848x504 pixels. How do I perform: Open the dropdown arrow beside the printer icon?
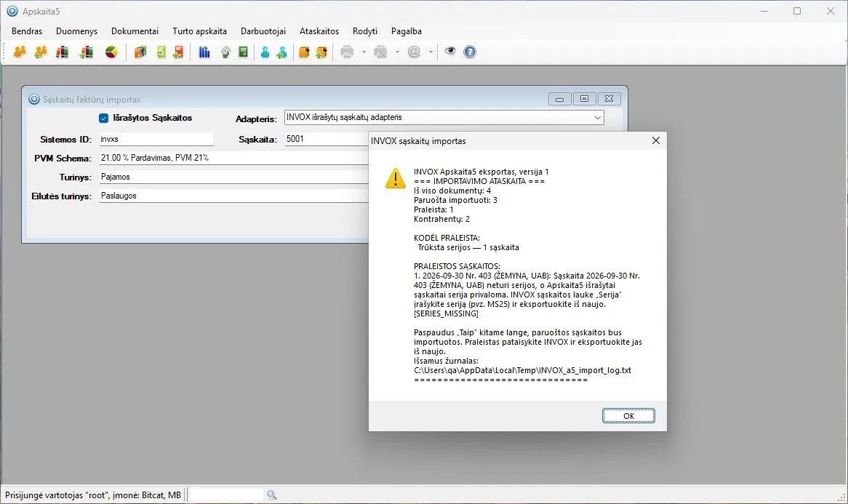(364, 52)
